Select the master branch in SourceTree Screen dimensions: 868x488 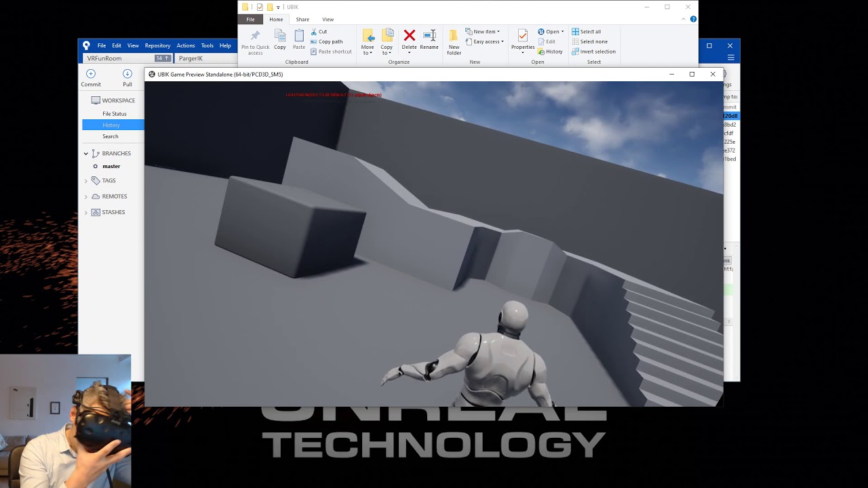click(x=111, y=166)
